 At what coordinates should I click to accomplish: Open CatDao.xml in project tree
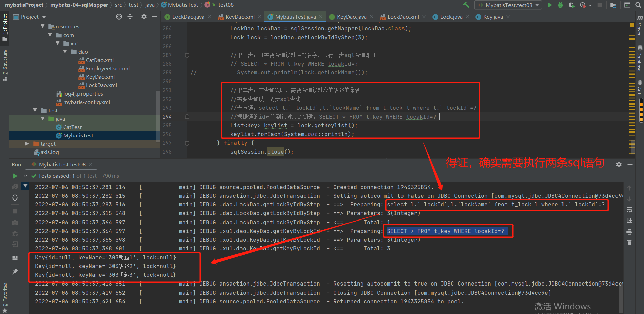click(x=100, y=60)
